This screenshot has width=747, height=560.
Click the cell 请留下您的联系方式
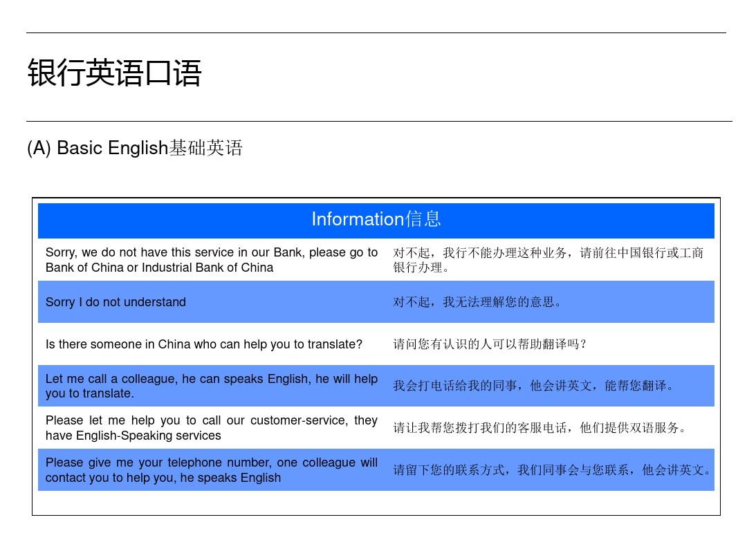(552, 470)
